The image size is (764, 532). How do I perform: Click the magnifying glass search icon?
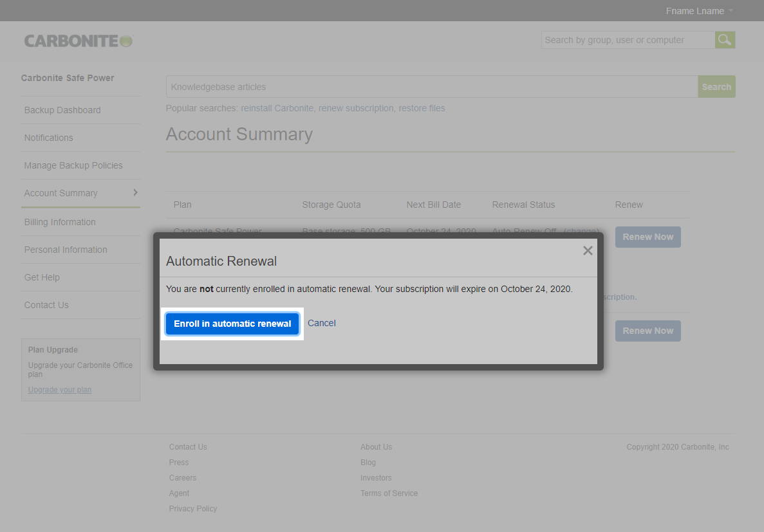coord(725,40)
